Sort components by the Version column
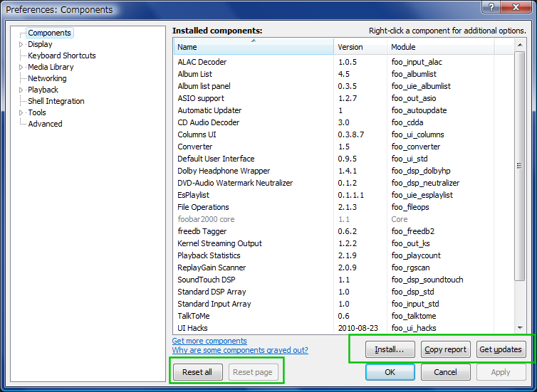Viewport: 537px width, 392px height. point(360,47)
